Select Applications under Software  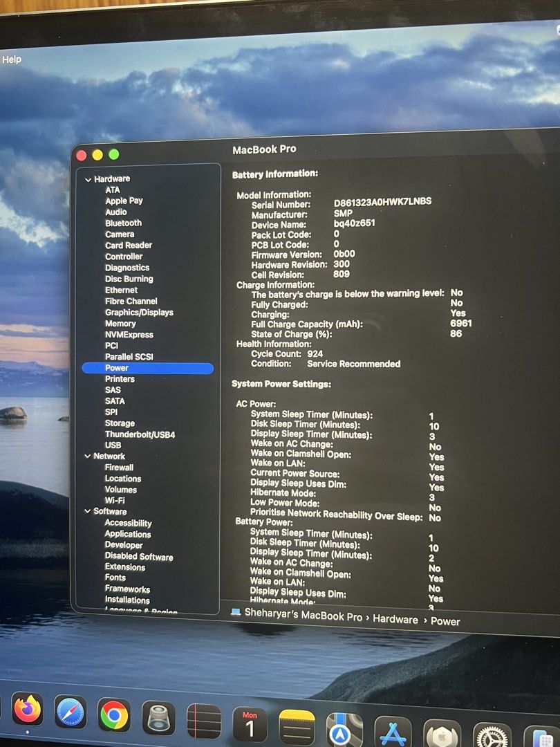(x=128, y=534)
